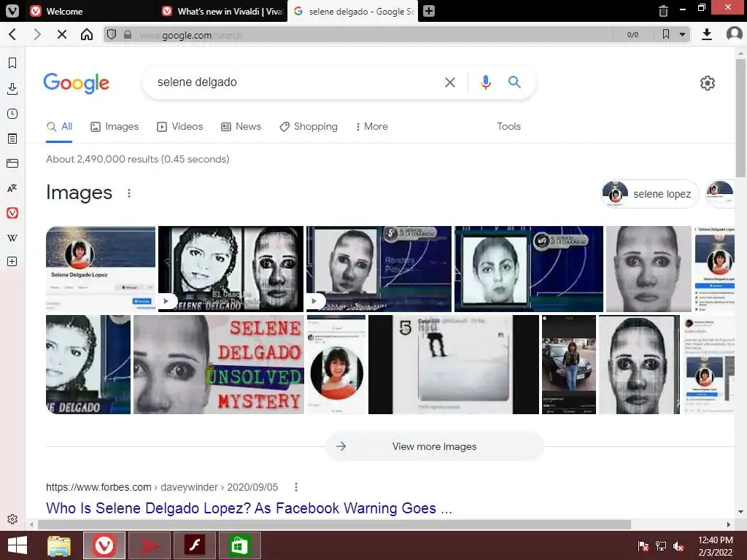Select the selene delgado Google Search tab
The height and width of the screenshot is (560, 747).
click(353, 11)
